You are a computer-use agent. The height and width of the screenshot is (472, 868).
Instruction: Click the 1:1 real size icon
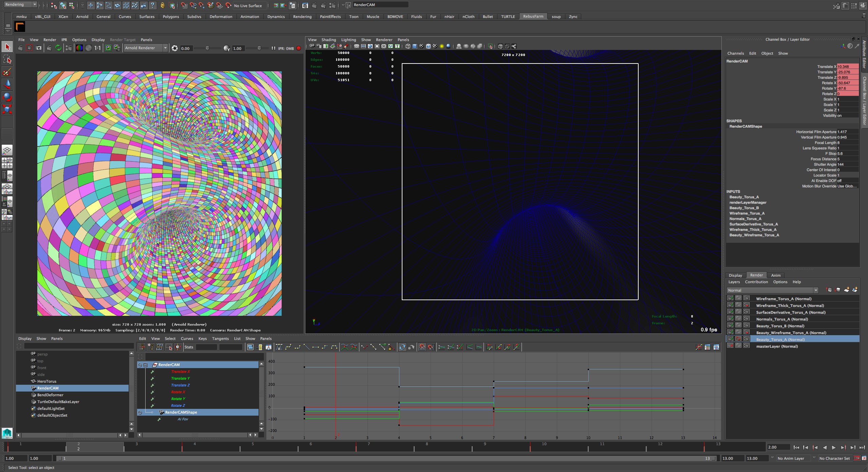coord(97,48)
